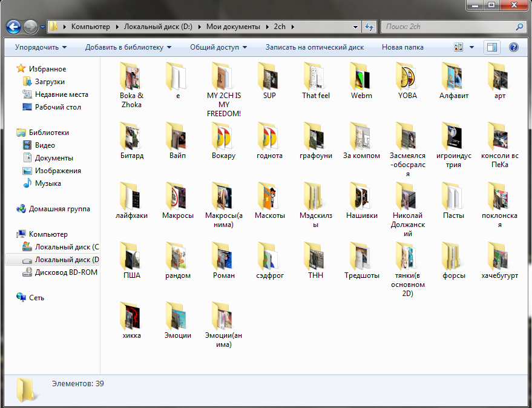
Task: Click the refresh button by address bar
Action: tap(369, 27)
